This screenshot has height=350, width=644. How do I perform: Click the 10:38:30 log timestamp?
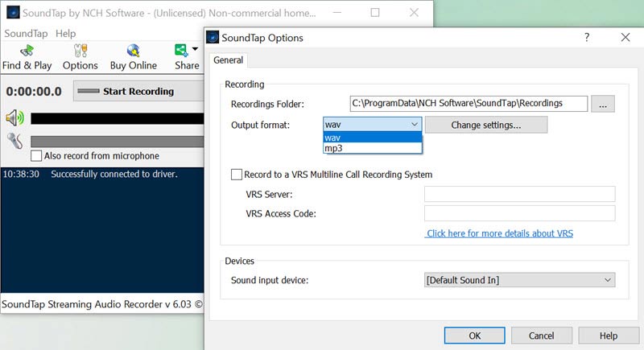click(21, 174)
